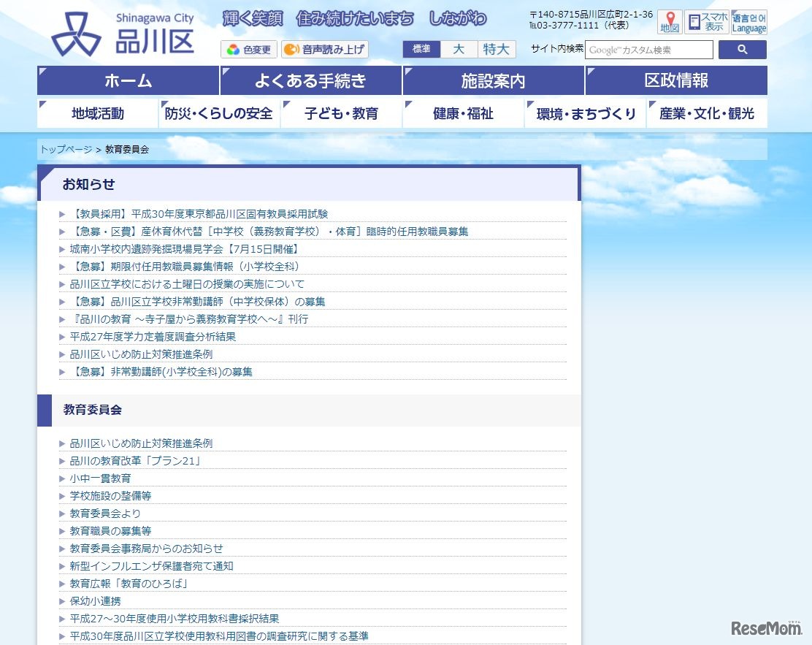Switch to the 子ども・教育 section
Viewport: 812px width, 645px height.
[x=341, y=113]
